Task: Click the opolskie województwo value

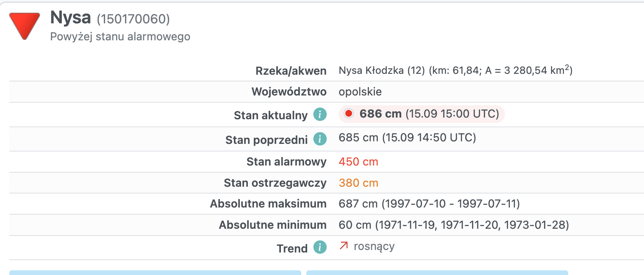Action: click(x=360, y=92)
